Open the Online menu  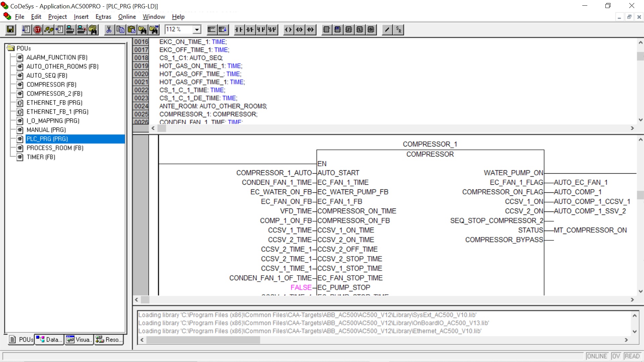(127, 17)
